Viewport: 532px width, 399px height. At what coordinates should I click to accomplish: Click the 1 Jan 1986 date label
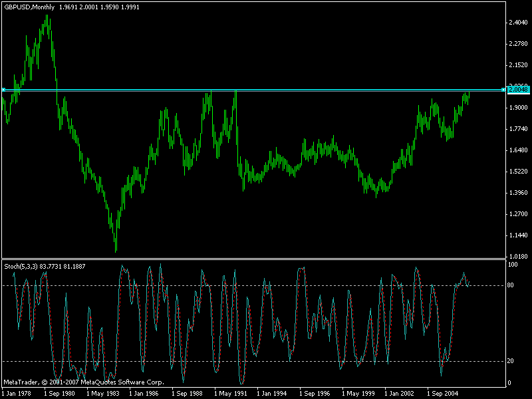point(142,393)
